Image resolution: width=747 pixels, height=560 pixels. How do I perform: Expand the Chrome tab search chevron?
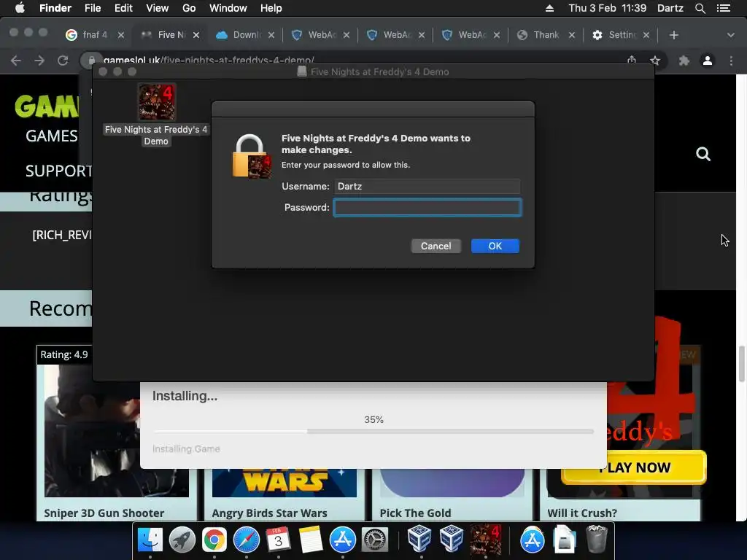731,35
